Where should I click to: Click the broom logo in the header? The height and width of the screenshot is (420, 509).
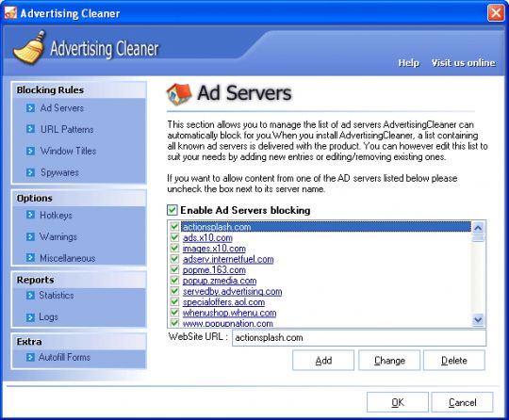29,48
